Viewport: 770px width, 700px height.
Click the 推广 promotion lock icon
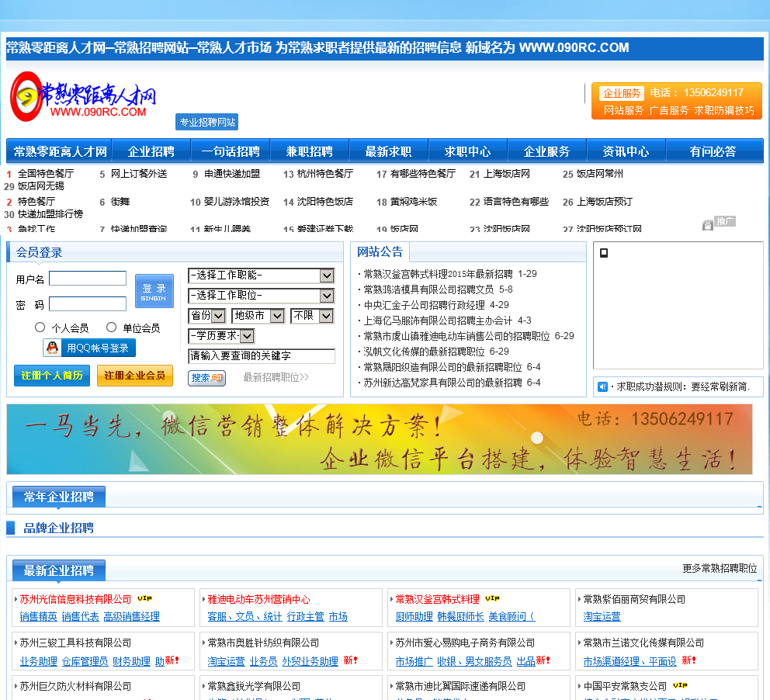pos(708,225)
